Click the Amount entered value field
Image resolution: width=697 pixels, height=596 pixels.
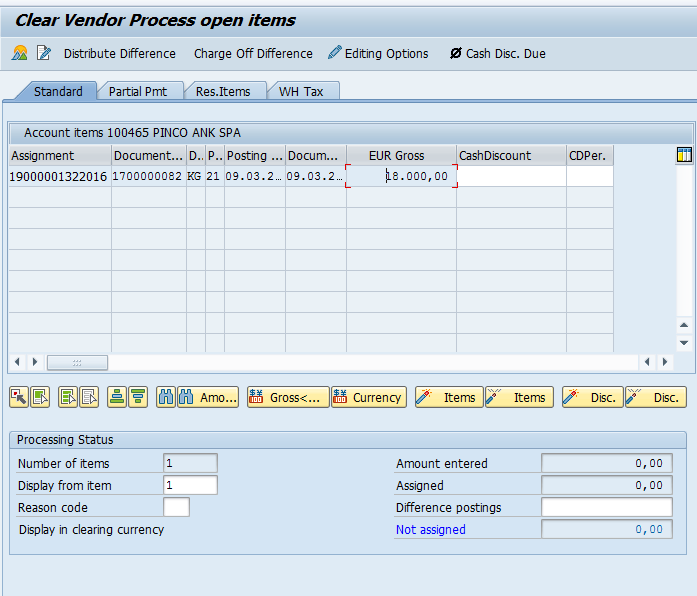tap(607, 463)
